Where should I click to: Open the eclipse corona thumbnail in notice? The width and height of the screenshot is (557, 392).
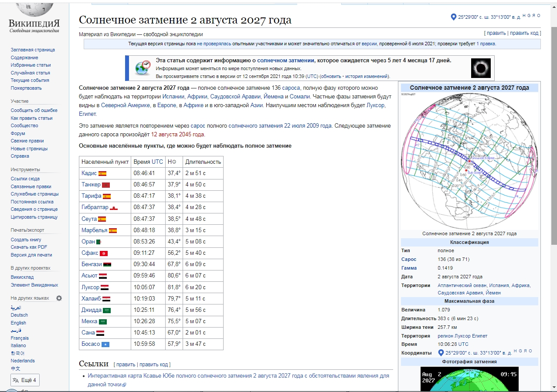481,68
